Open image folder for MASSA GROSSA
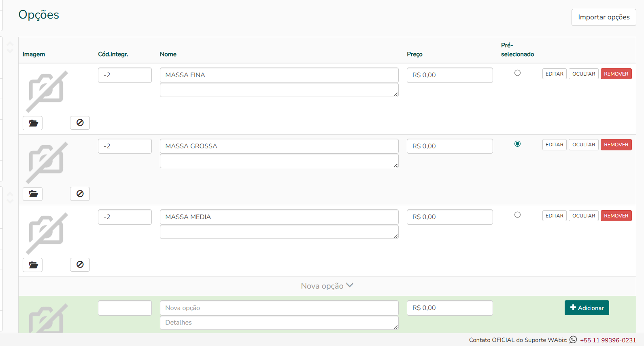The width and height of the screenshot is (644, 346). tap(33, 194)
